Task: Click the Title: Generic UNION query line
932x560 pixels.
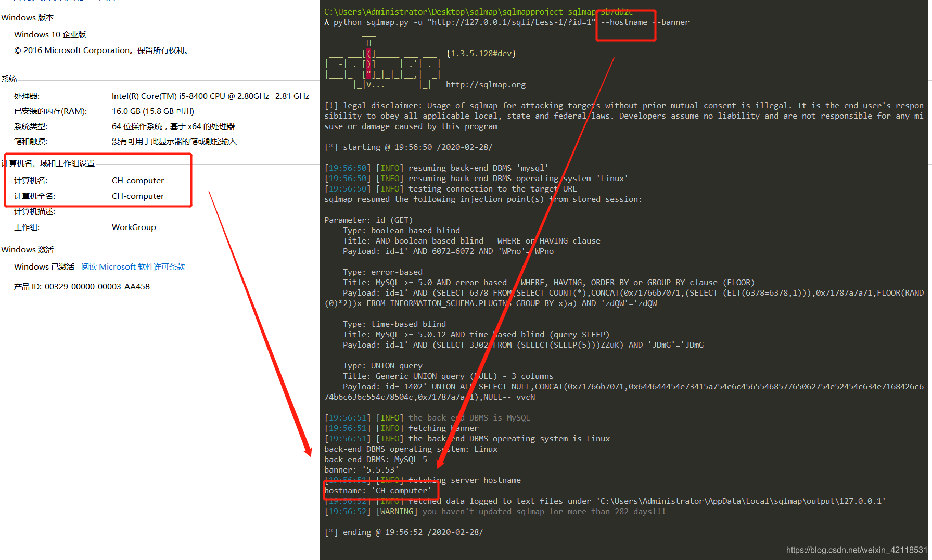Action: click(448, 376)
